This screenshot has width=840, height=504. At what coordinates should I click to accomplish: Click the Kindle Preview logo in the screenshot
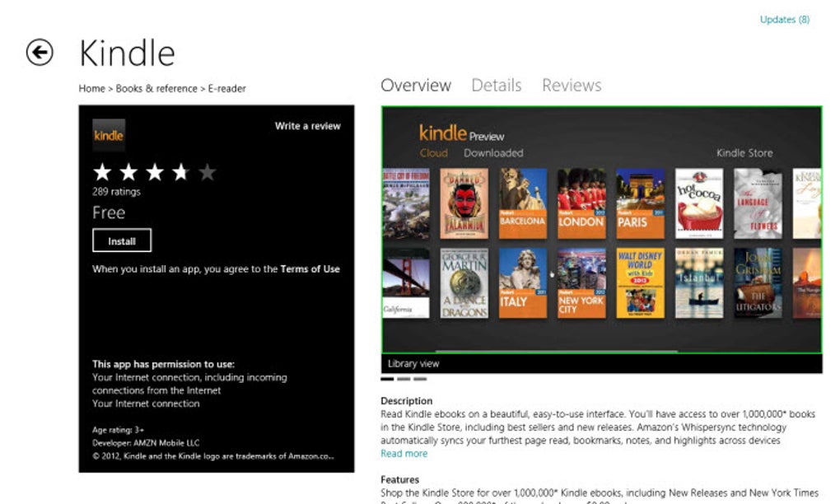461,133
